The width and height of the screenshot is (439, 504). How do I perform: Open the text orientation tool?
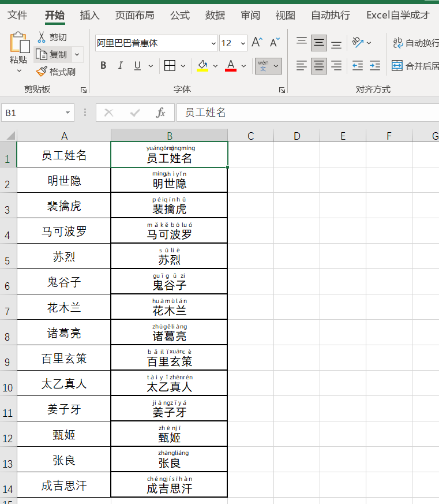point(358,42)
